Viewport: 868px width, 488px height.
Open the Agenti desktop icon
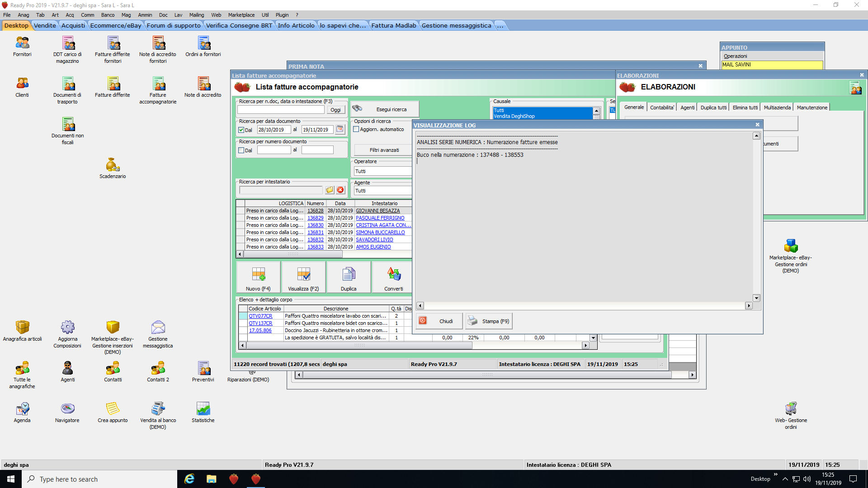(67, 371)
